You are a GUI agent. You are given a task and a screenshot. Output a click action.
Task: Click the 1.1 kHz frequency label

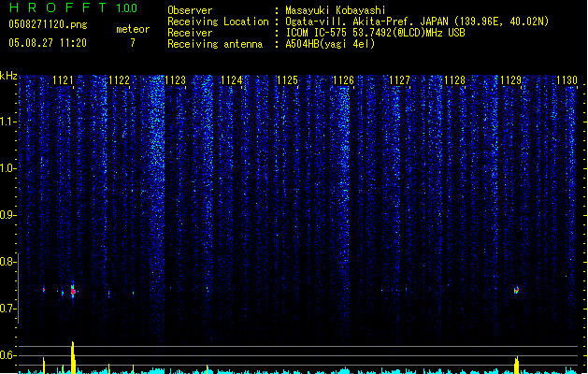point(8,122)
